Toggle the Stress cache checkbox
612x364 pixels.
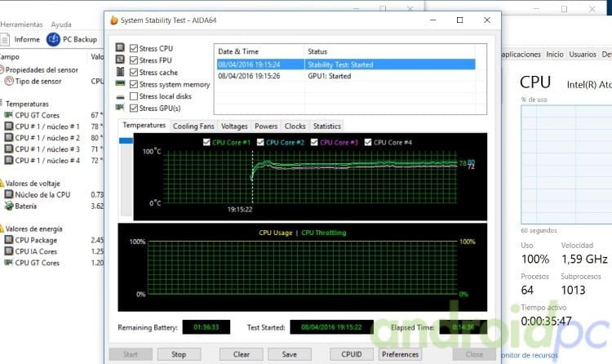click(134, 73)
